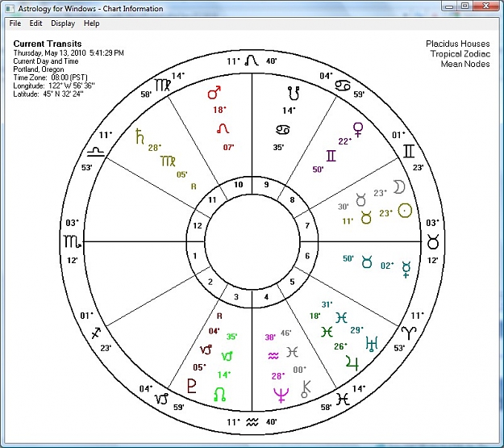
Task: Open the Edit menu
Action: point(35,23)
